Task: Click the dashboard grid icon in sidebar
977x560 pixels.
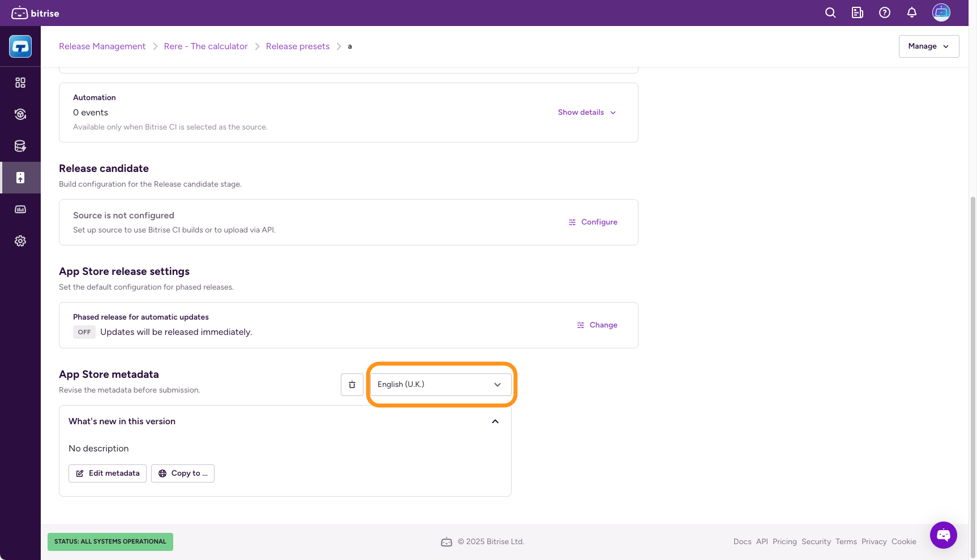Action: (20, 83)
